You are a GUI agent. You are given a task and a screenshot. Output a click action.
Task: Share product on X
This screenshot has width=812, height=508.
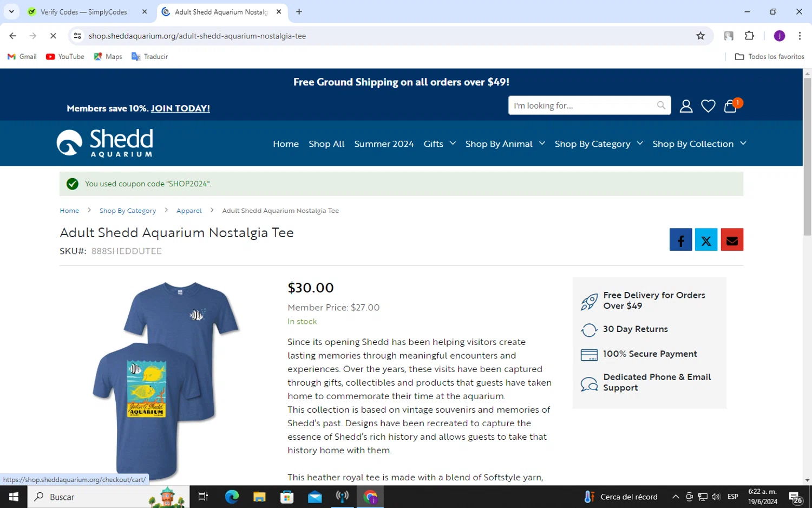point(706,239)
